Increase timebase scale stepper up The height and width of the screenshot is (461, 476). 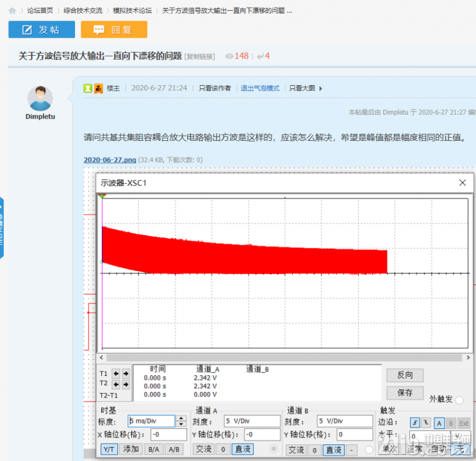point(181,418)
